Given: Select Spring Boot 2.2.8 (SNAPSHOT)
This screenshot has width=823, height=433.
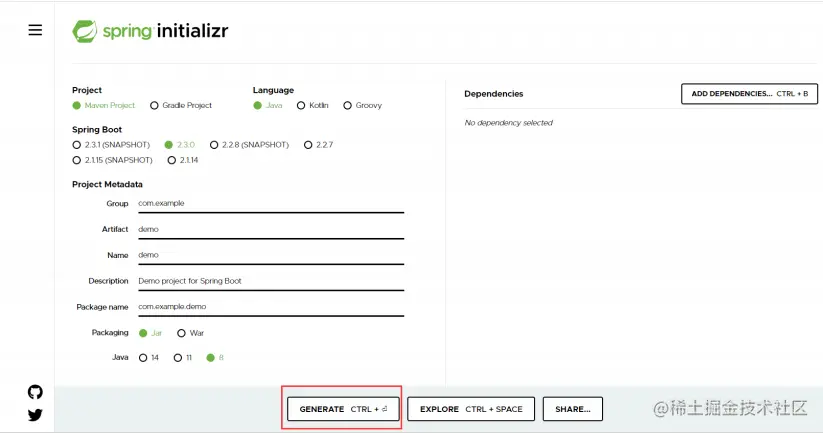Looking at the screenshot, I should (214, 145).
